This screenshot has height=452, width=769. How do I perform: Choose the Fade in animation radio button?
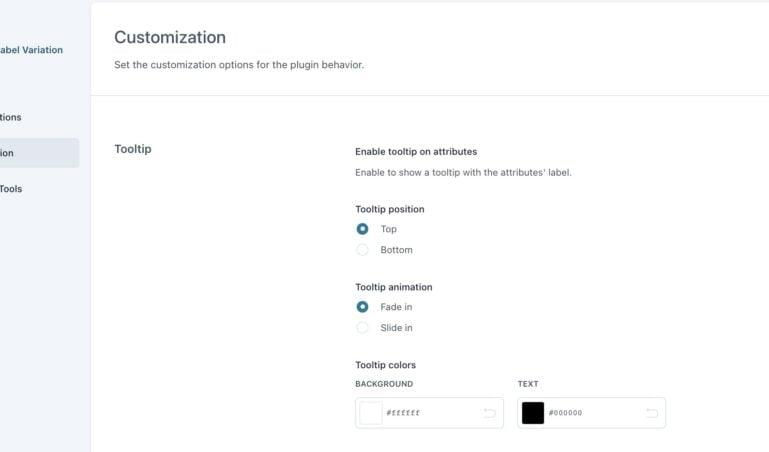tap(362, 307)
